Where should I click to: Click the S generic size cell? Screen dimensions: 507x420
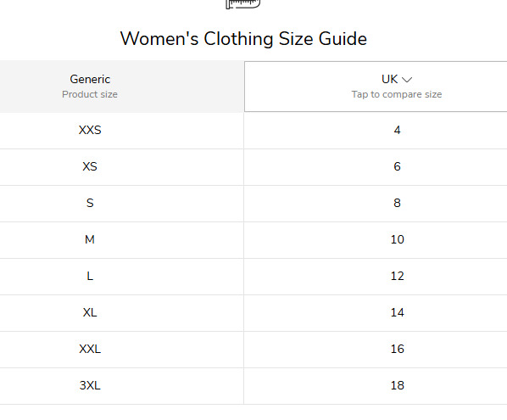122,204
